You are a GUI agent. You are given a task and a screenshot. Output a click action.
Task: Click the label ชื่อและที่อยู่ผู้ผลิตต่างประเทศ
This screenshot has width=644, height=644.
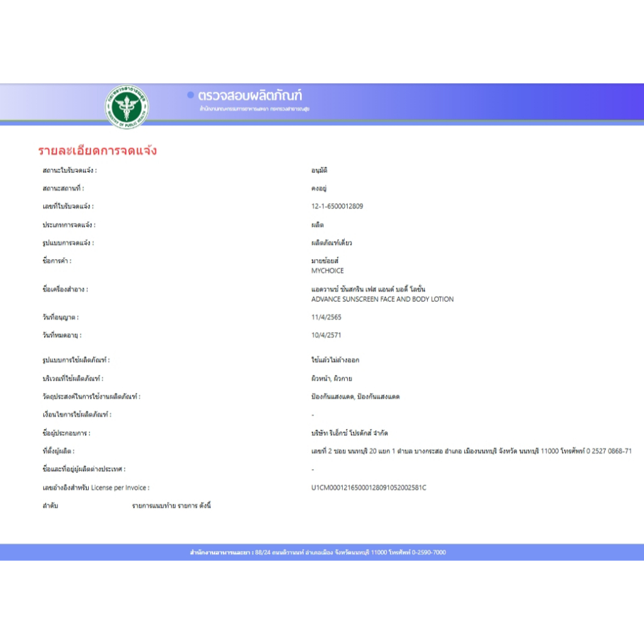click(84, 469)
